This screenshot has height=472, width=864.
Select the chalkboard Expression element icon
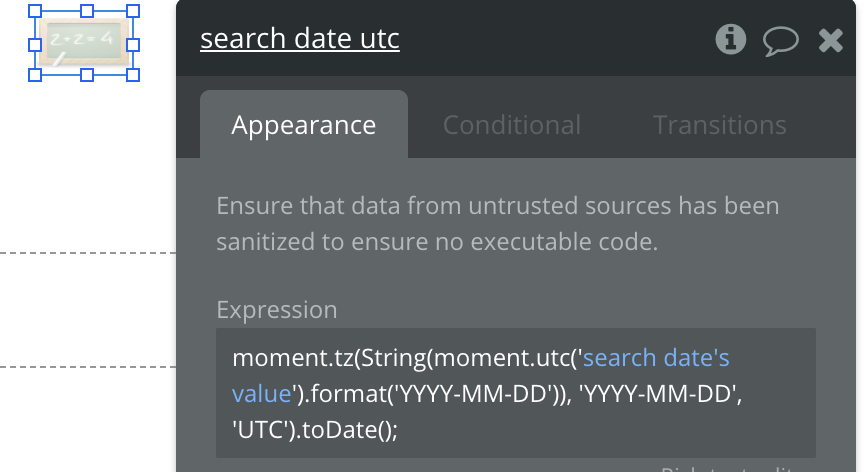[86, 43]
